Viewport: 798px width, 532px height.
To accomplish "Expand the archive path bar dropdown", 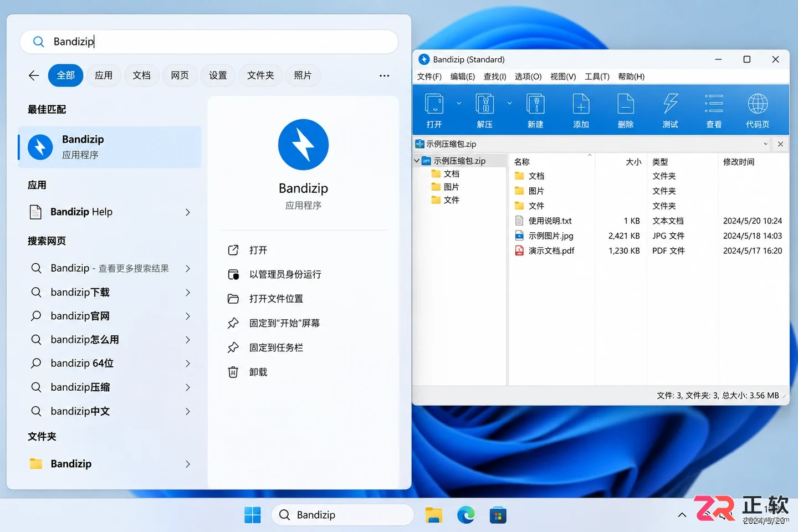I will (766, 144).
